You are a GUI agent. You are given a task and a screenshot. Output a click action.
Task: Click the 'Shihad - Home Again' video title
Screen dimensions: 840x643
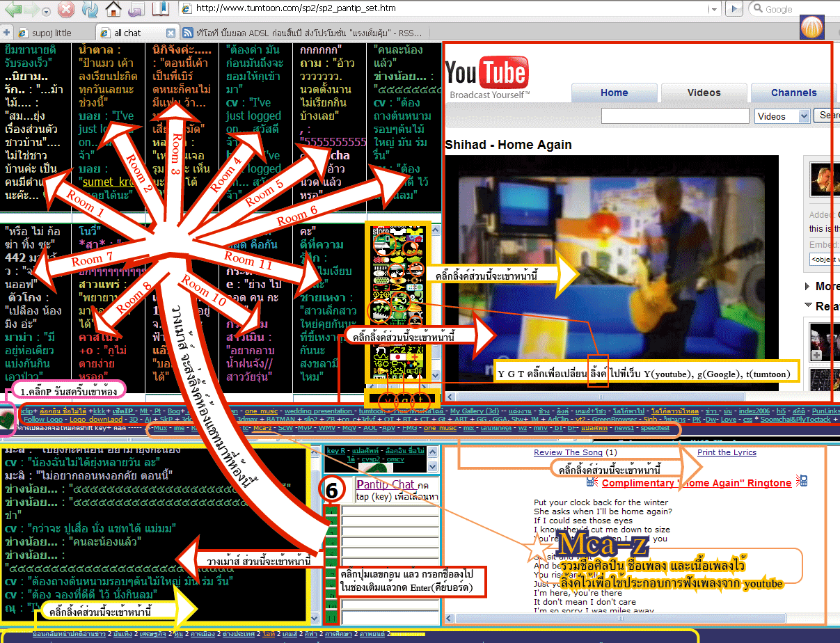click(509, 145)
